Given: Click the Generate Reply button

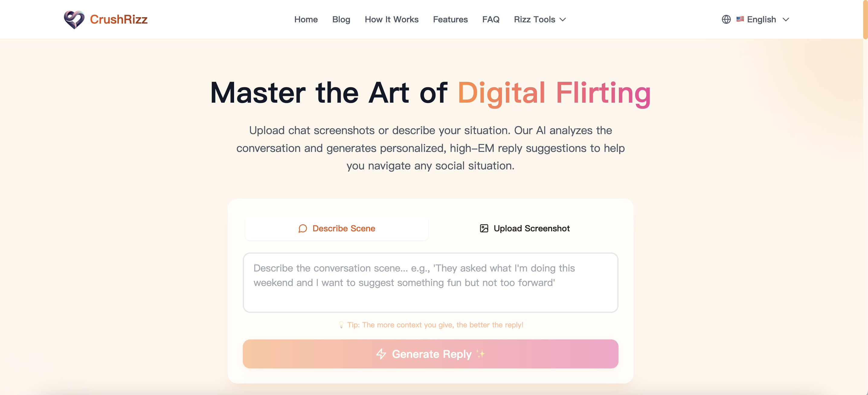Looking at the screenshot, I should point(430,354).
